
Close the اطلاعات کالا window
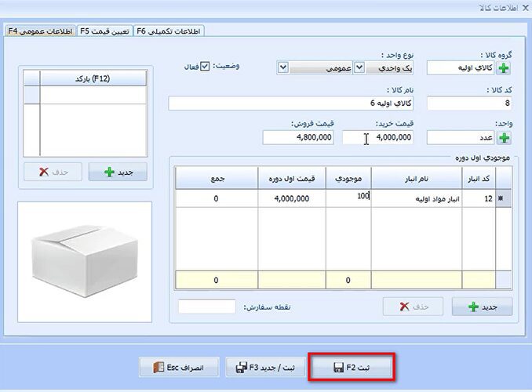pyautogui.click(x=525, y=8)
